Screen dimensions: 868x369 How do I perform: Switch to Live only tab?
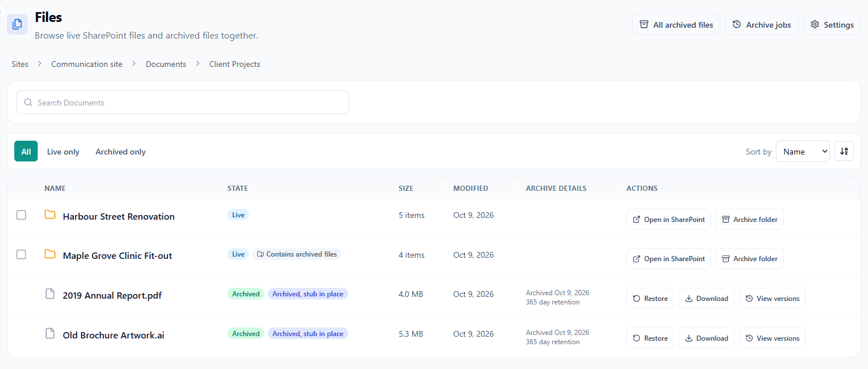pyautogui.click(x=63, y=152)
